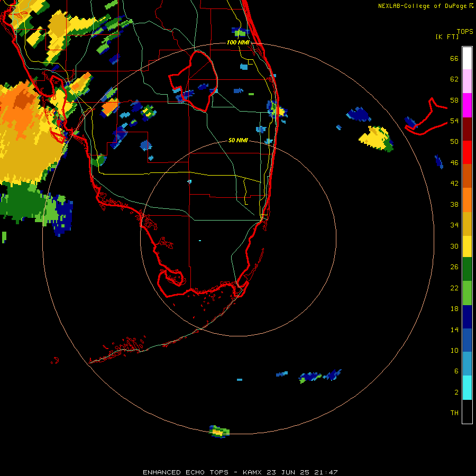Image resolution: width=476 pixels, height=476 pixels.
Task: Click the 26 value on legend scale
Action: tap(454, 267)
